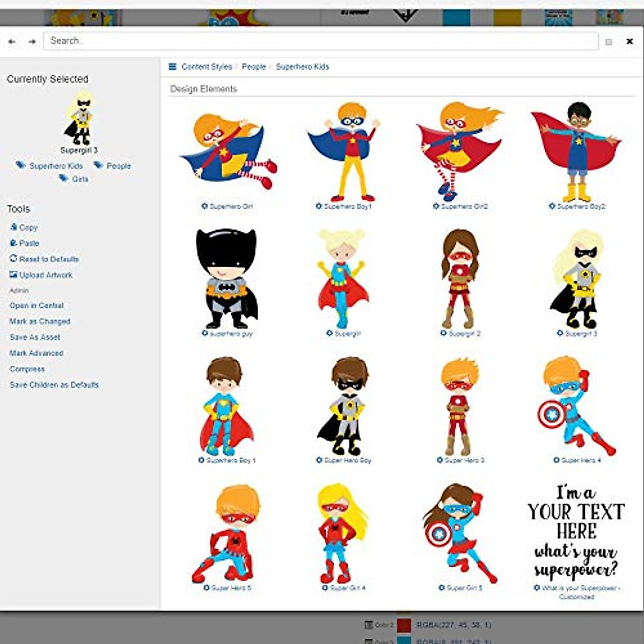Open Upload Artwork
The height and width of the screenshot is (644, 644).
pyautogui.click(x=46, y=275)
